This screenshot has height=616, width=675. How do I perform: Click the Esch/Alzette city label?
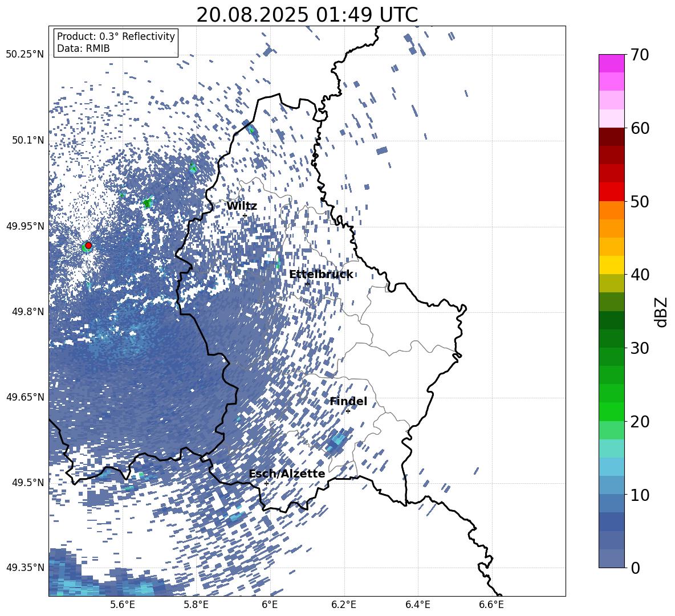click(287, 474)
